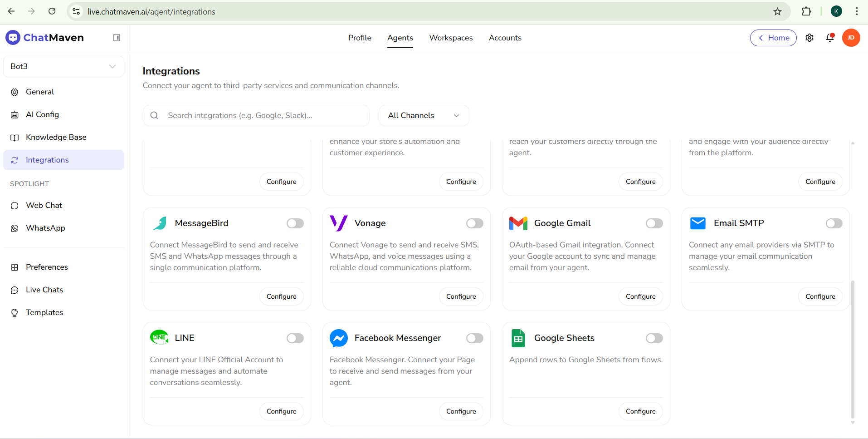Image resolution: width=868 pixels, height=439 pixels.
Task: Turn on the Email SMTP toggle
Action: coord(834,223)
